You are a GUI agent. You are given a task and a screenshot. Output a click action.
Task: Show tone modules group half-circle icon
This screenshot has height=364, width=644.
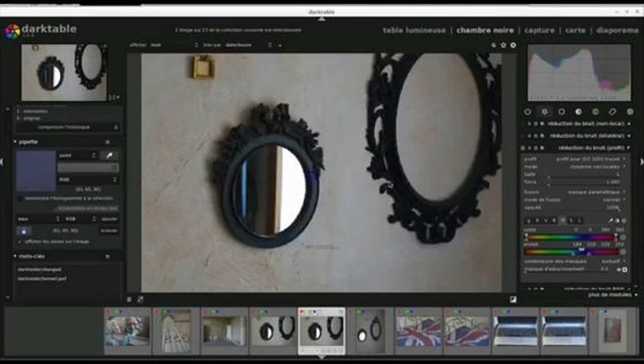pyautogui.click(x=578, y=111)
